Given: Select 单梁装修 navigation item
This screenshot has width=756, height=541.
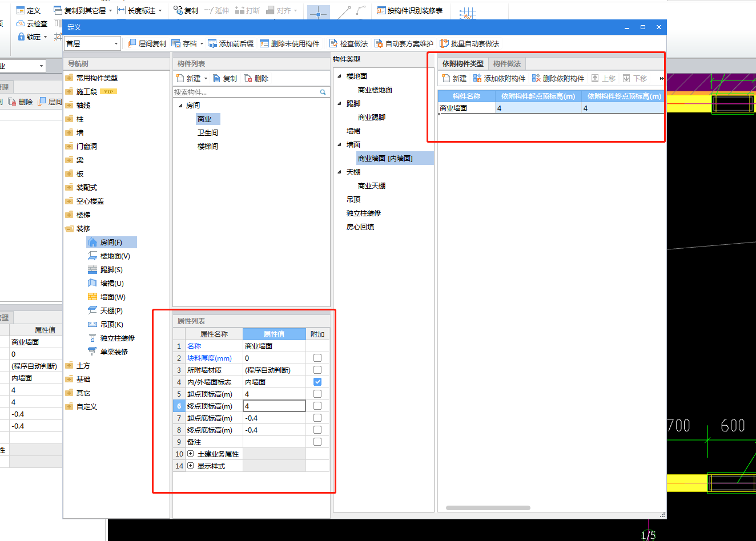Looking at the screenshot, I should (108, 352).
